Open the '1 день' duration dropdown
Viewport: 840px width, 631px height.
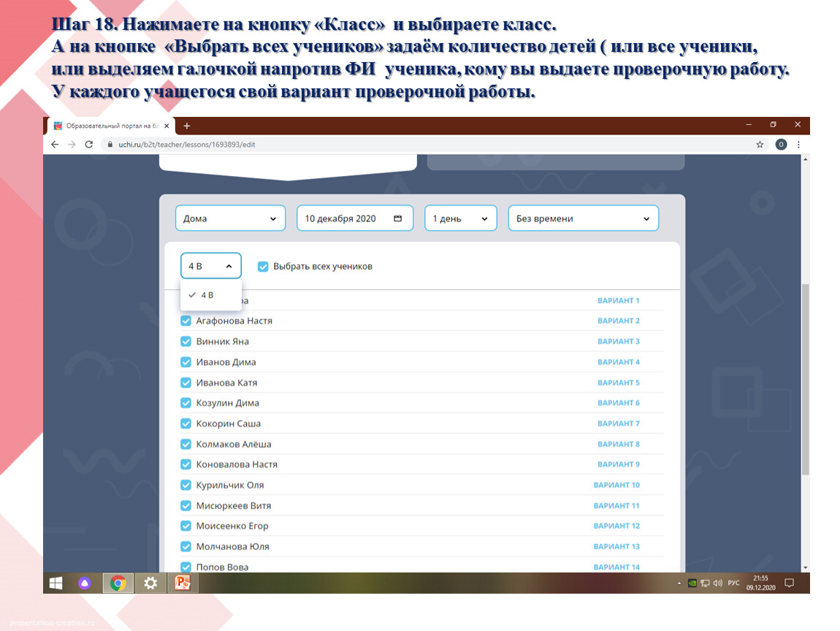pyautogui.click(x=460, y=218)
